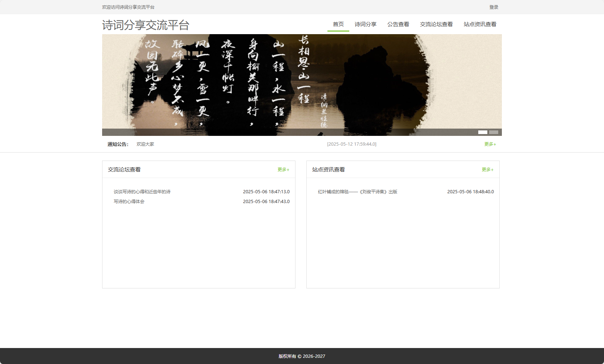Open the 公告查看 navigation item
Screen dimensions: 604x364
tap(398, 24)
